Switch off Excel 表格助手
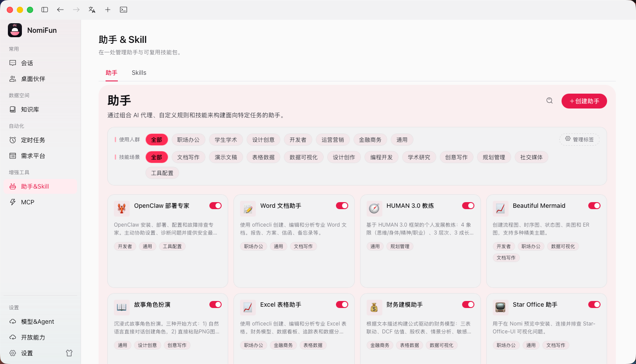The image size is (636, 364). 342,304
